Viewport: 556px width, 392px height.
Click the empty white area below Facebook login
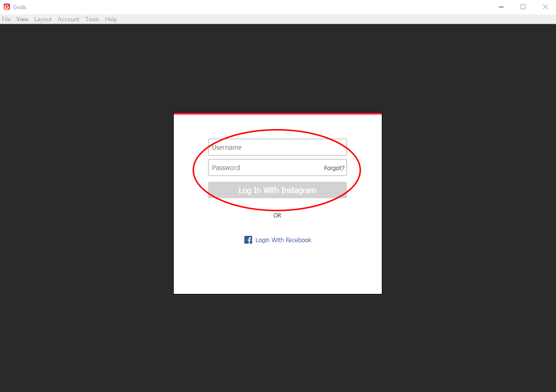click(x=278, y=271)
